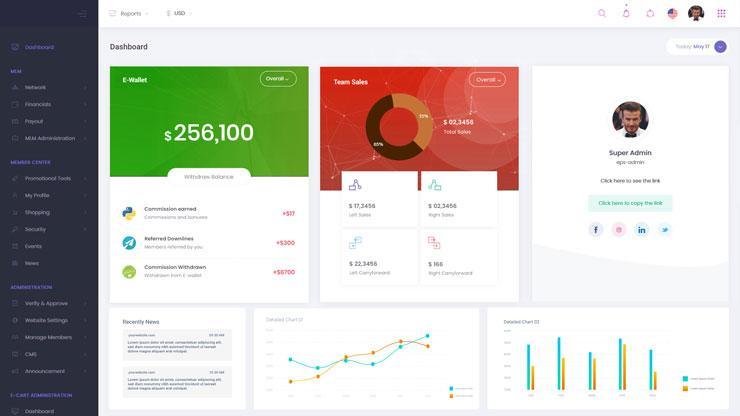The height and width of the screenshot is (416, 740).
Task: Click the Team Sales donut chart
Action: (x=399, y=127)
